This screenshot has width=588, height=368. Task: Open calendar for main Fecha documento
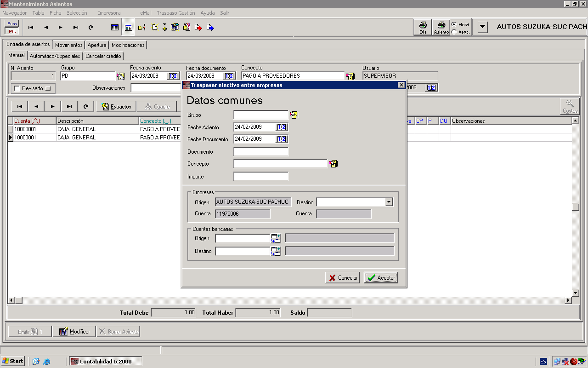[x=229, y=76]
